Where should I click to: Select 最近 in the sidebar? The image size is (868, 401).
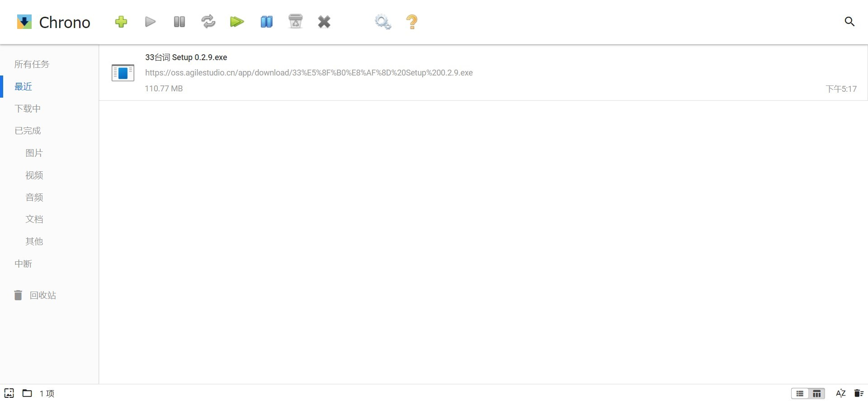(x=24, y=86)
